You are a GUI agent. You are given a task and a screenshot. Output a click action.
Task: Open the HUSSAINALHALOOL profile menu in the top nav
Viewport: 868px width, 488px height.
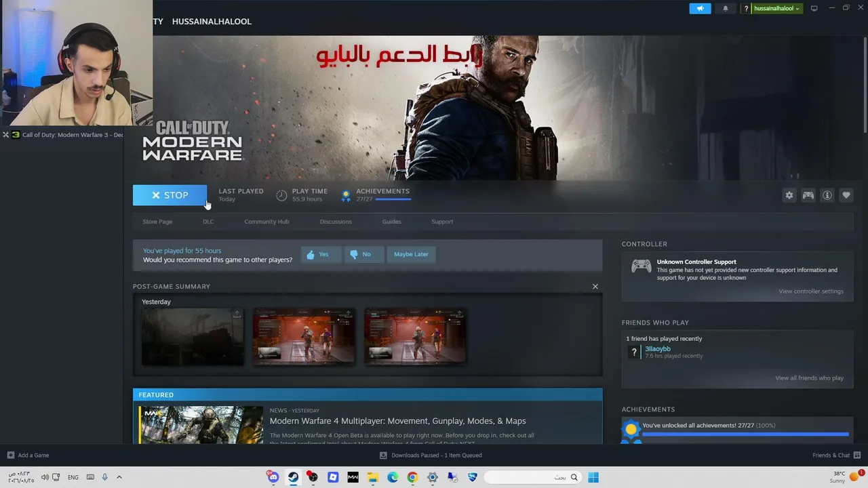click(x=212, y=22)
